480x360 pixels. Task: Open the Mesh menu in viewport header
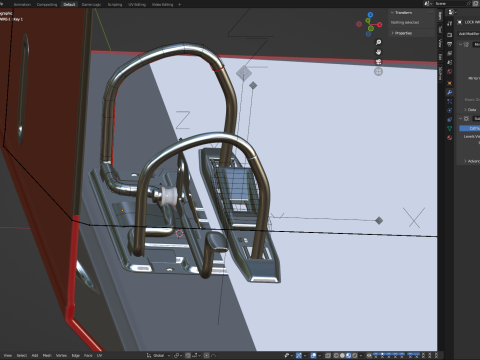pyautogui.click(x=47, y=355)
